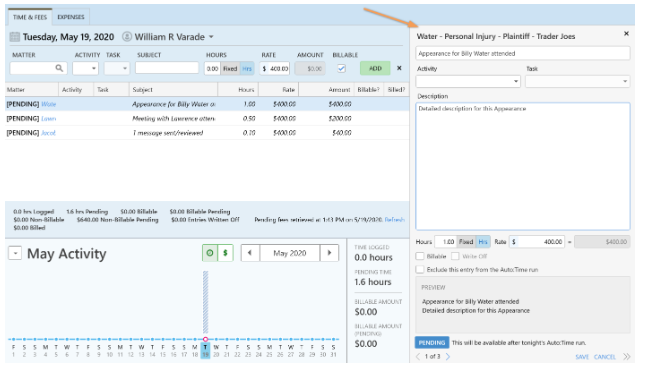The height and width of the screenshot is (374, 649).
Task: Open the Jacot matter link
Action: 48,133
